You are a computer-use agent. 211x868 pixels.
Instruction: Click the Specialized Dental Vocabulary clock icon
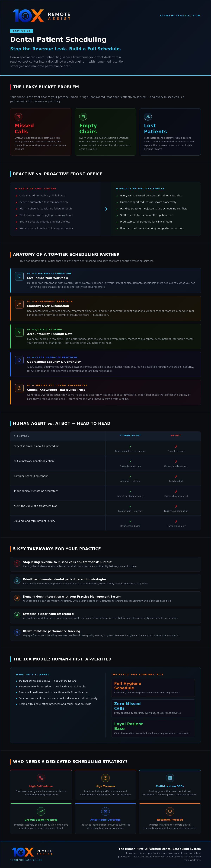coord(19,388)
